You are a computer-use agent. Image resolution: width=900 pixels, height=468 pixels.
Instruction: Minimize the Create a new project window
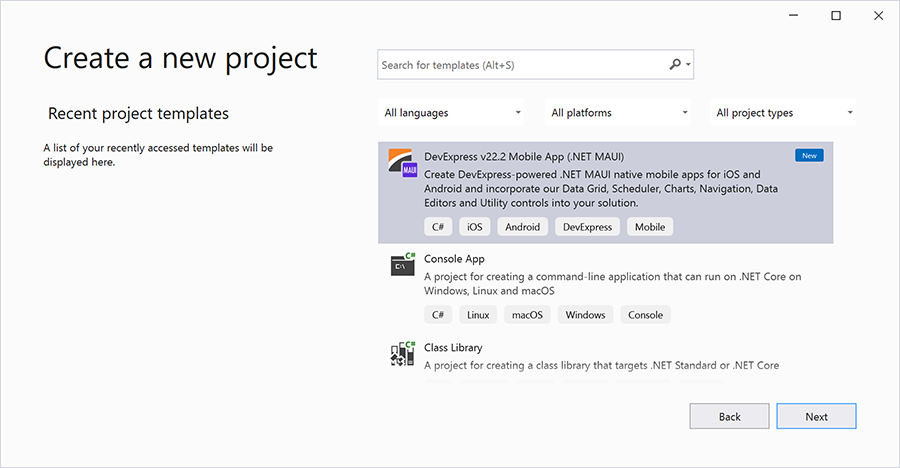794,16
